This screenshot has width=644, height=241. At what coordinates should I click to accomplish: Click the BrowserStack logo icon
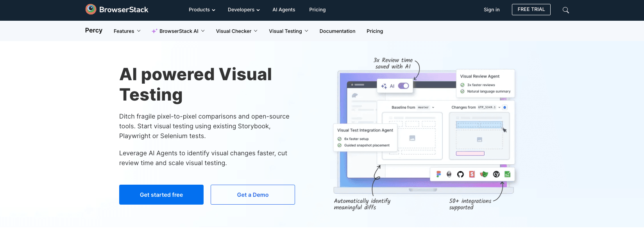click(91, 9)
